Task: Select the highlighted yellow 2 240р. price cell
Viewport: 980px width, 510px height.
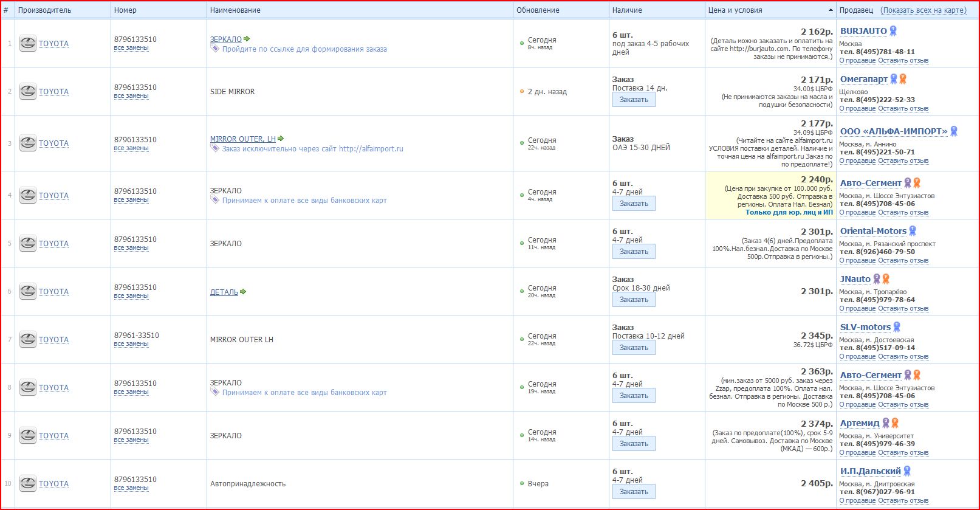Action: tap(770, 195)
